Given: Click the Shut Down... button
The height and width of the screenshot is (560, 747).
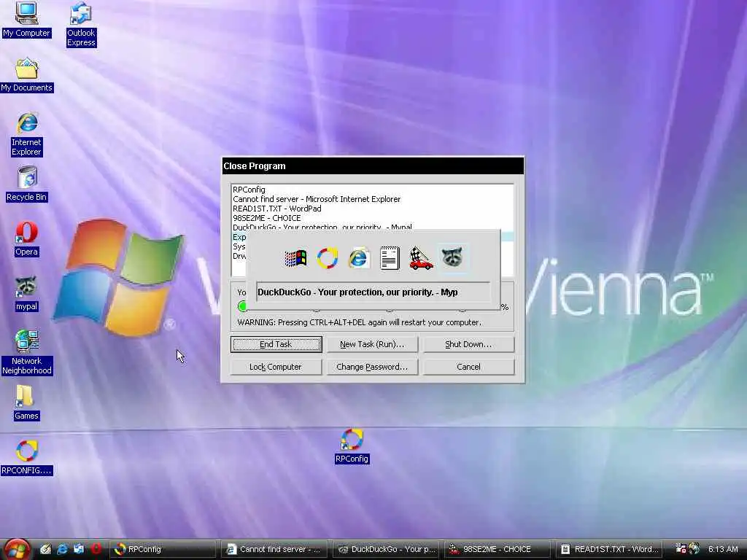Looking at the screenshot, I should click(x=468, y=344).
